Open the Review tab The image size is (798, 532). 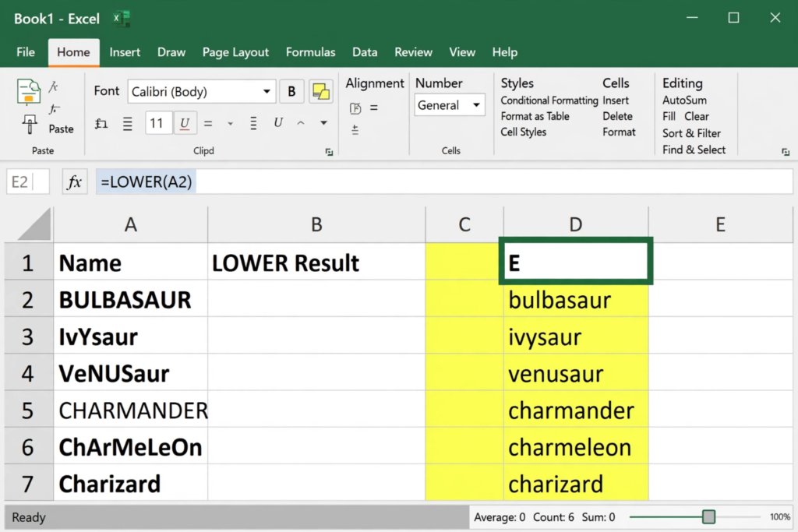pos(413,52)
